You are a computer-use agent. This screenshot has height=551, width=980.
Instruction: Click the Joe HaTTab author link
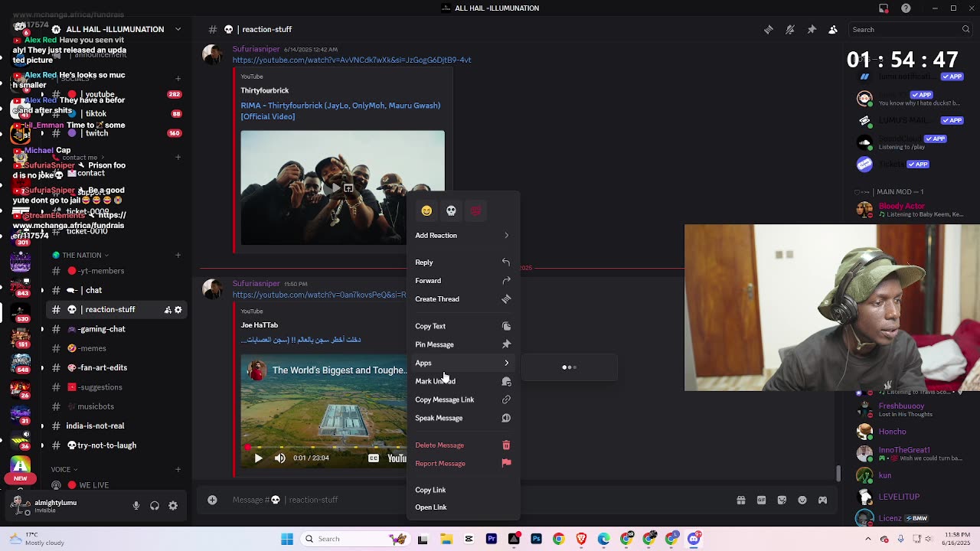260,325
